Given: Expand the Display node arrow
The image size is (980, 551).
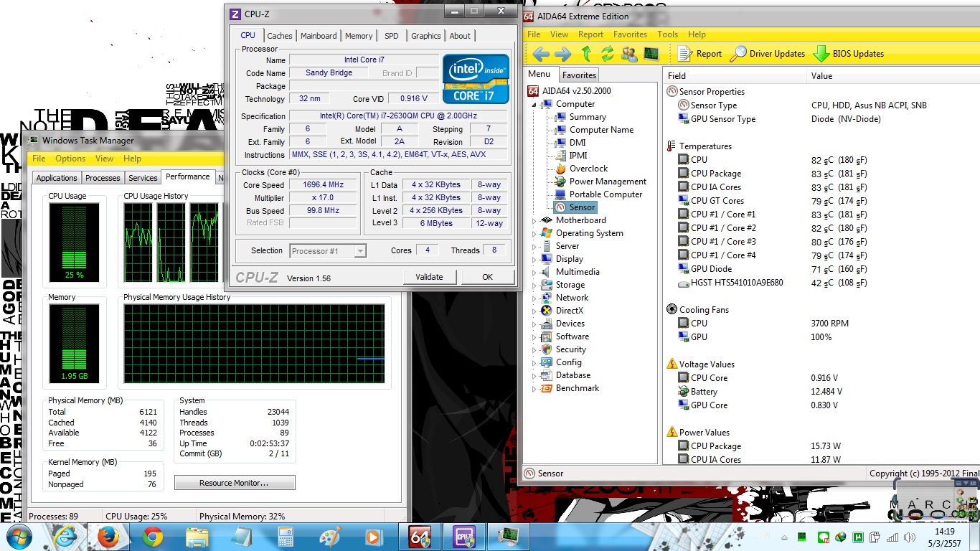Looking at the screenshot, I should [534, 260].
